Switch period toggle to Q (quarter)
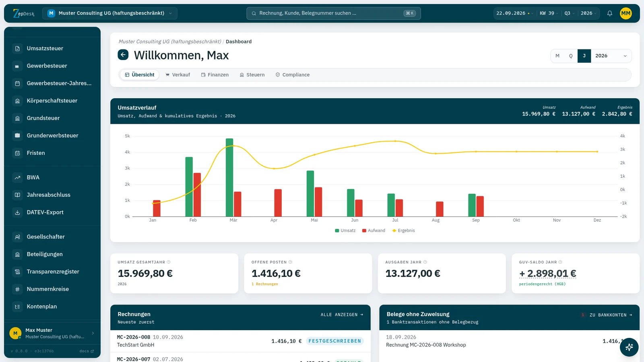644x362 pixels. pyautogui.click(x=571, y=56)
